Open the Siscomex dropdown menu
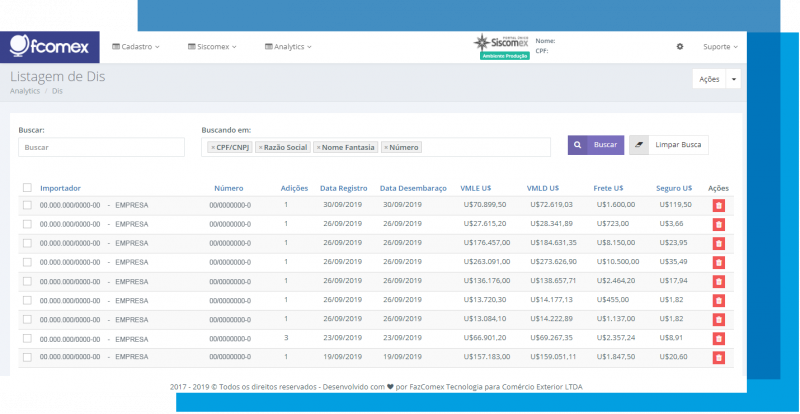 [x=212, y=46]
